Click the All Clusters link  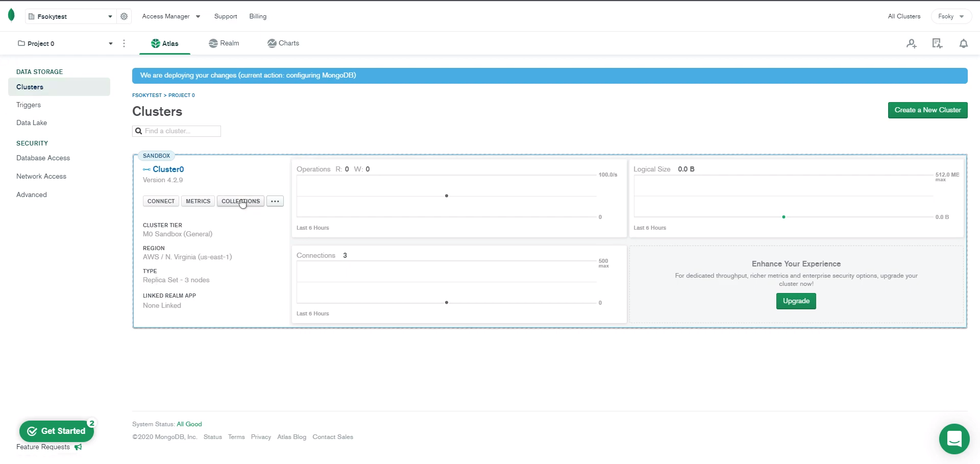(904, 16)
